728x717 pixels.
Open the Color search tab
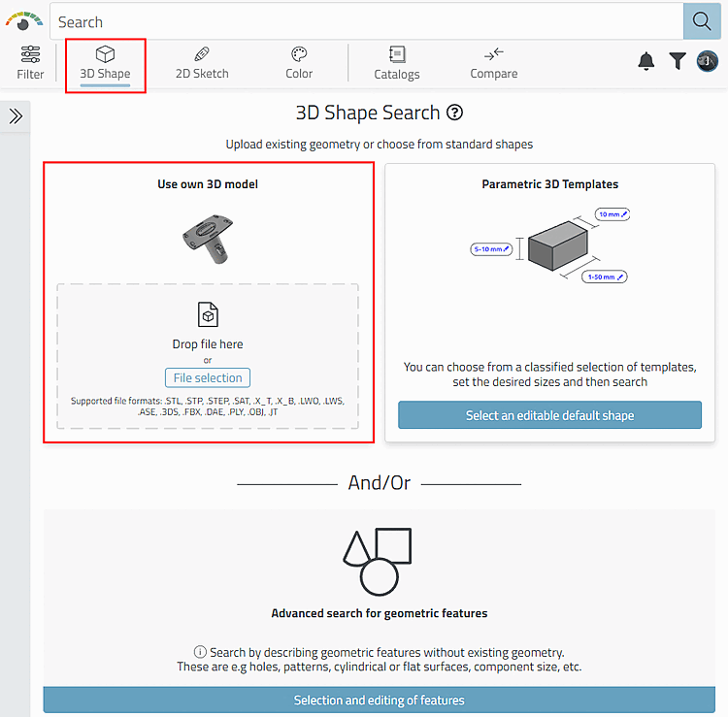[x=299, y=63]
